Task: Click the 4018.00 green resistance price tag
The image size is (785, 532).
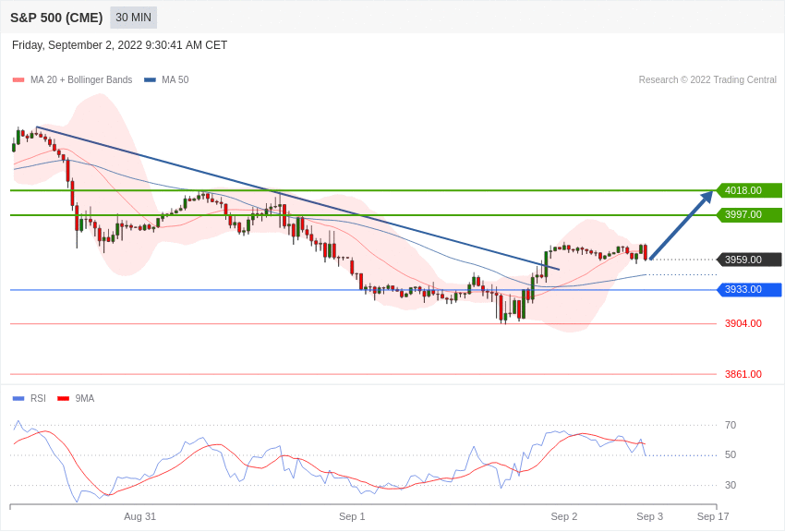Action: (x=749, y=190)
